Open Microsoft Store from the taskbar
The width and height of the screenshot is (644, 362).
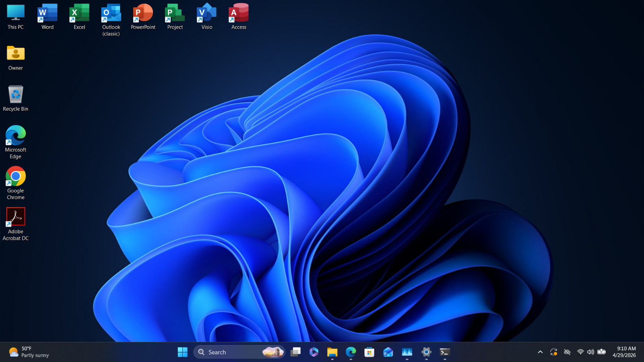[369, 352]
